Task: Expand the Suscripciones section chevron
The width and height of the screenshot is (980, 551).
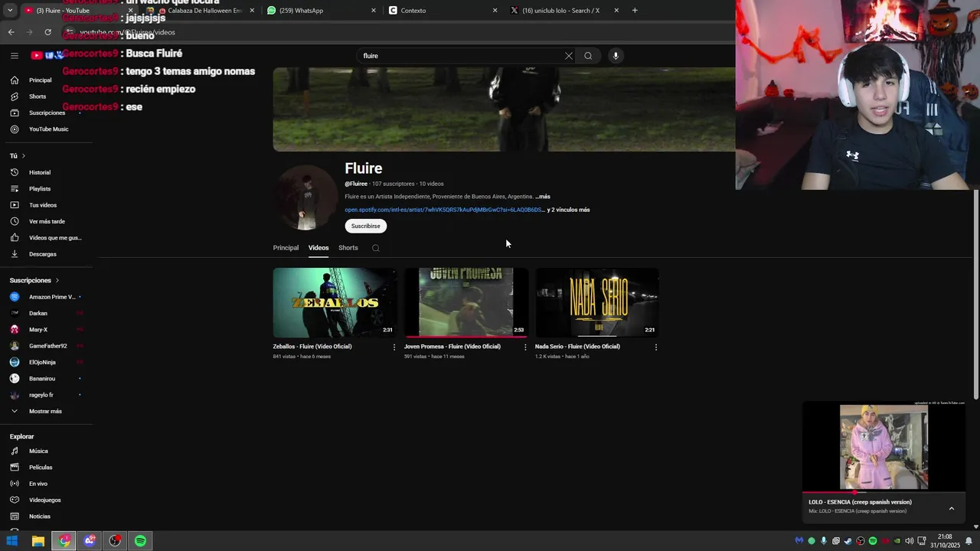Action: click(57, 281)
